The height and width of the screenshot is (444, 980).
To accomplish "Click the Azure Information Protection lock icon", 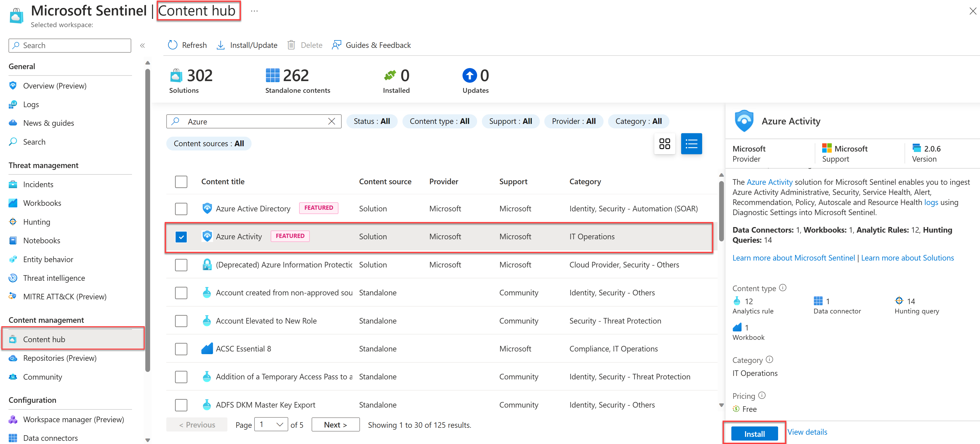I will pos(207,264).
